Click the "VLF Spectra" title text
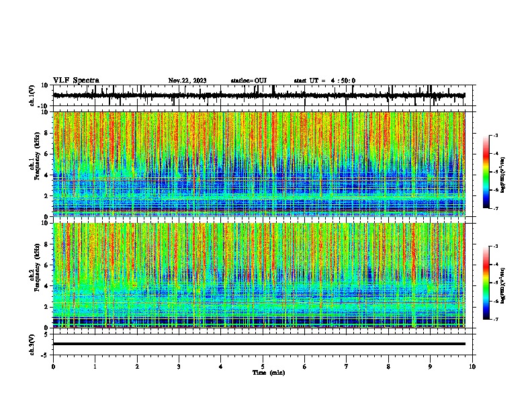 pos(76,81)
